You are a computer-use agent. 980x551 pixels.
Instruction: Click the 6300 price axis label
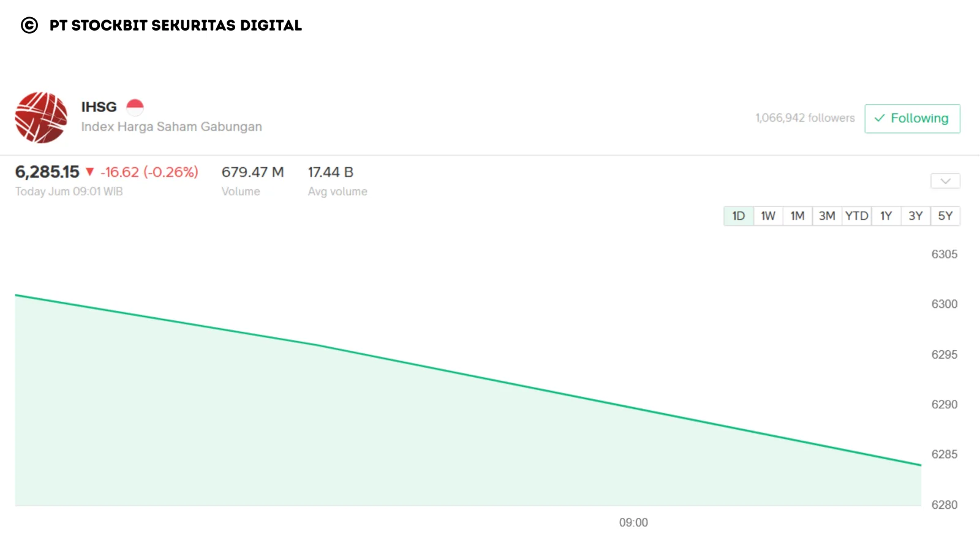coord(944,304)
